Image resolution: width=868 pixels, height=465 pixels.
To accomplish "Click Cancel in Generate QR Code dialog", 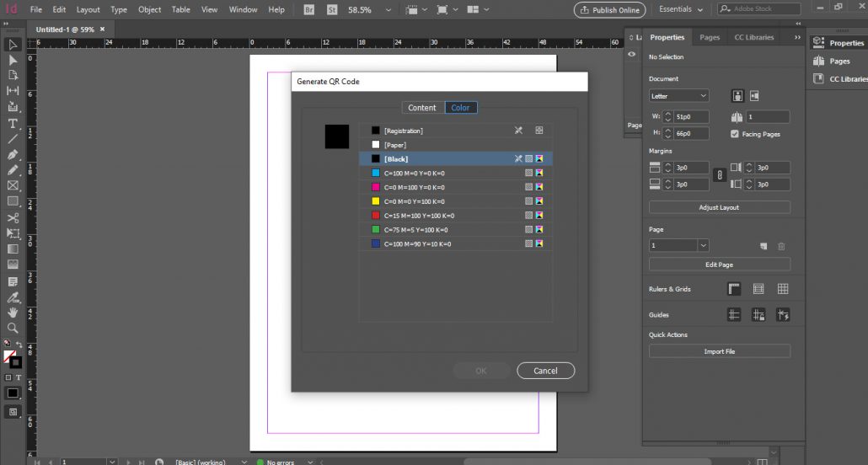I will point(546,371).
